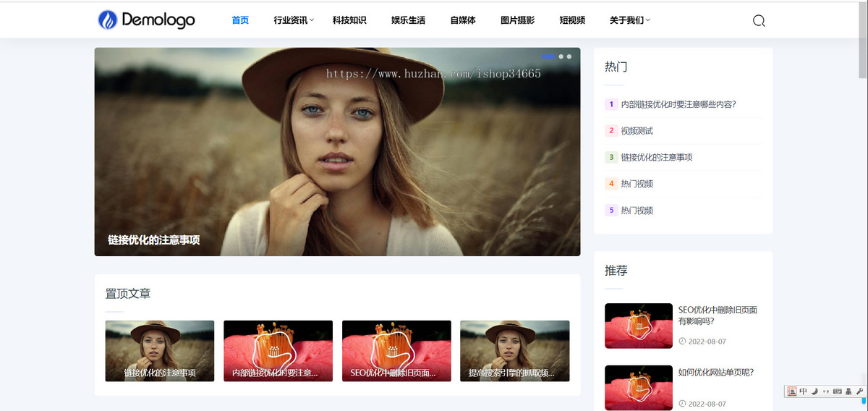Toggle the punctuation mode icon in IME bar
Screen dimensions: 868x411
pyautogui.click(x=825, y=391)
